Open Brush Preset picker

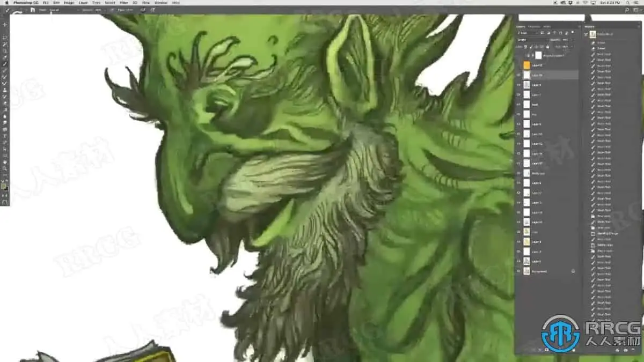(x=19, y=10)
